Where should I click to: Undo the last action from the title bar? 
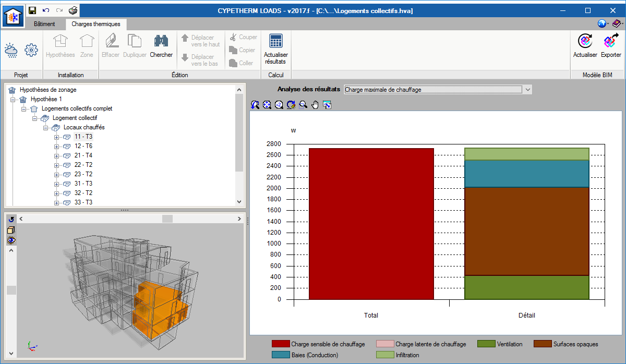click(x=46, y=10)
